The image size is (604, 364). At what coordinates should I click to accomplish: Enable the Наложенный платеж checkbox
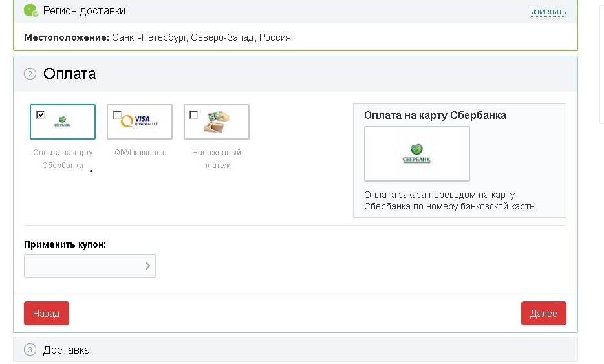coord(194,115)
